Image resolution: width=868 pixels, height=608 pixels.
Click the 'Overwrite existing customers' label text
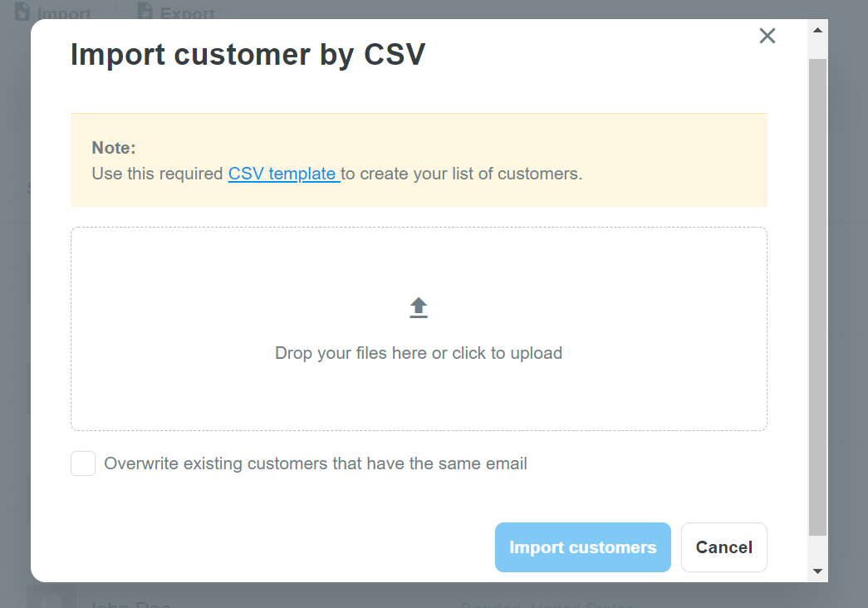tap(316, 463)
